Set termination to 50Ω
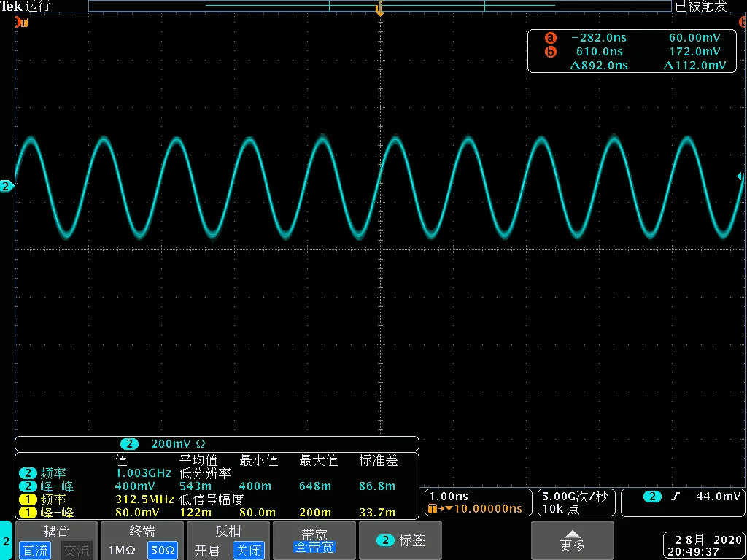Screen dimensions: 747x560 click(x=162, y=551)
